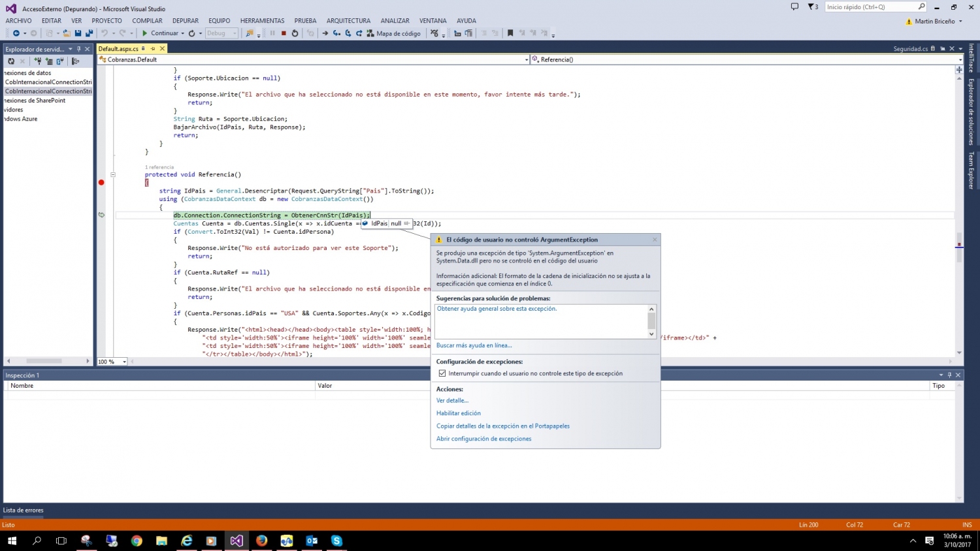This screenshot has height=551, width=980.
Task: Close the ArgumentException popup
Action: point(654,240)
